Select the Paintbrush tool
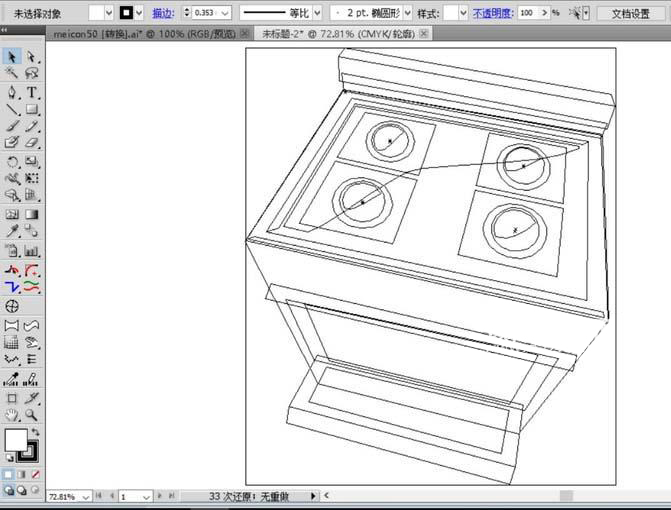This screenshot has width=671, height=510. click(x=12, y=126)
